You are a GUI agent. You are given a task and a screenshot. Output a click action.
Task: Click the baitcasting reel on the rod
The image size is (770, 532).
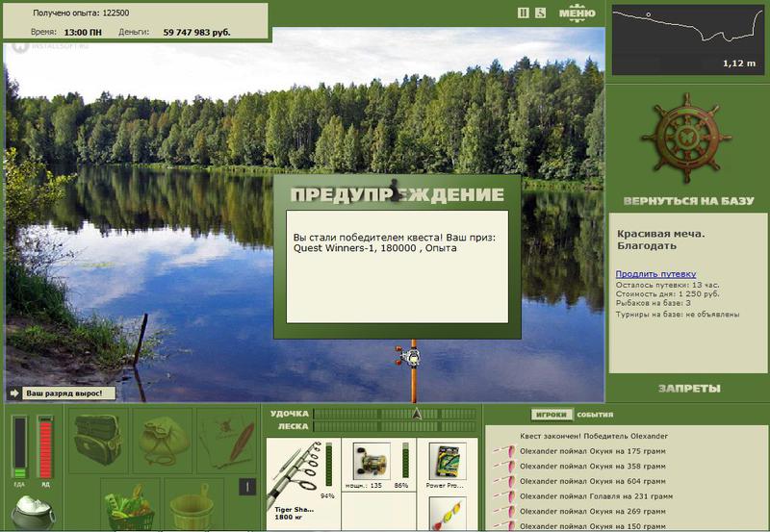click(x=410, y=356)
